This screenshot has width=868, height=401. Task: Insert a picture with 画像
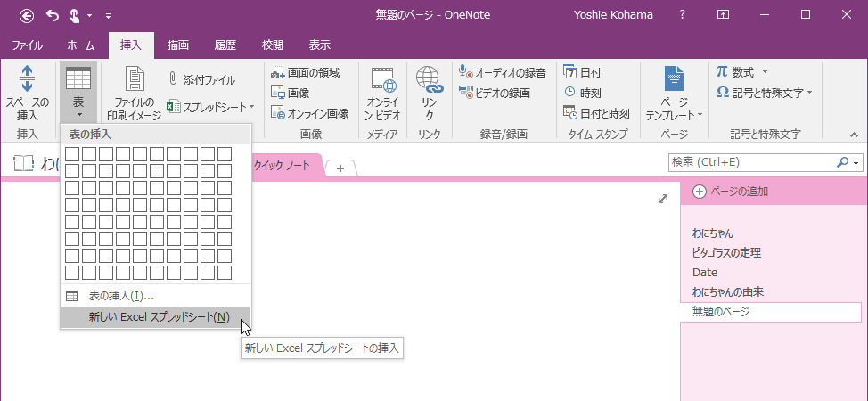(x=290, y=93)
